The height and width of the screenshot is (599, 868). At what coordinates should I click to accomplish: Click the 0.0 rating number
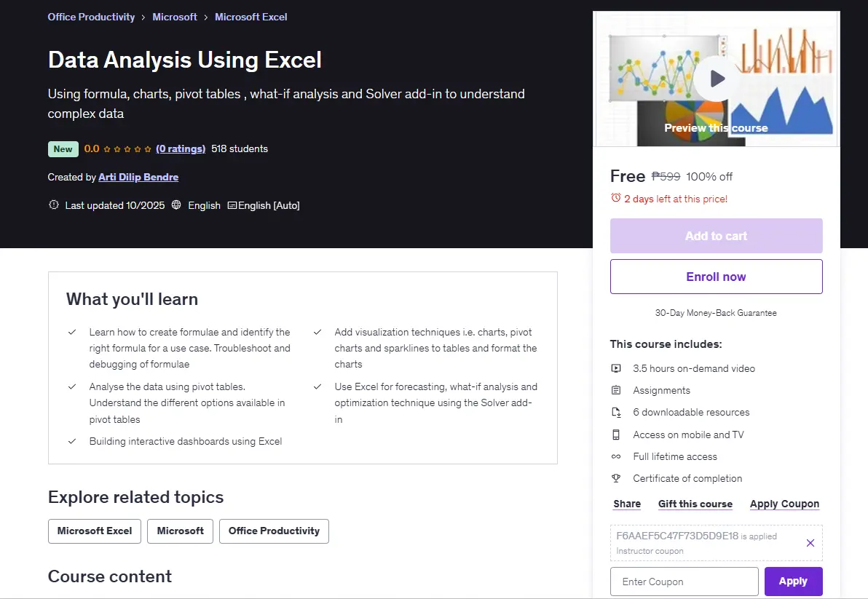91,148
